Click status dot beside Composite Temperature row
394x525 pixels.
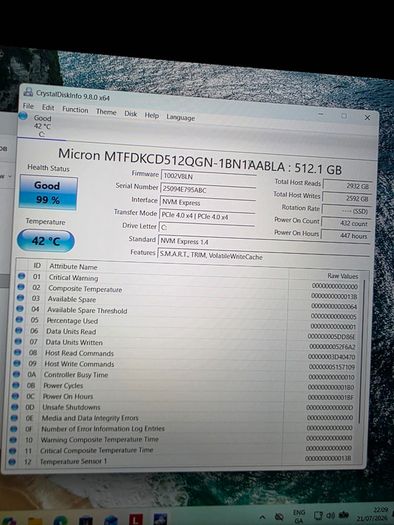pyautogui.click(x=21, y=287)
